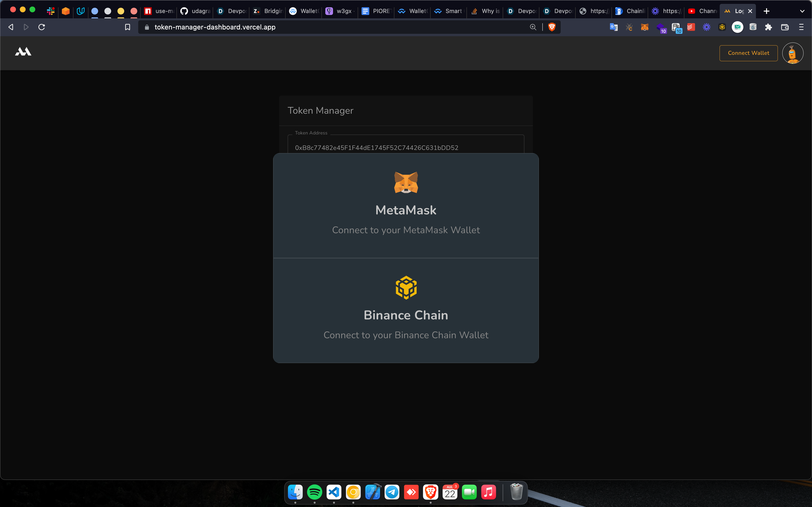This screenshot has width=812, height=507.
Task: Open a new browser tab
Action: click(x=766, y=11)
